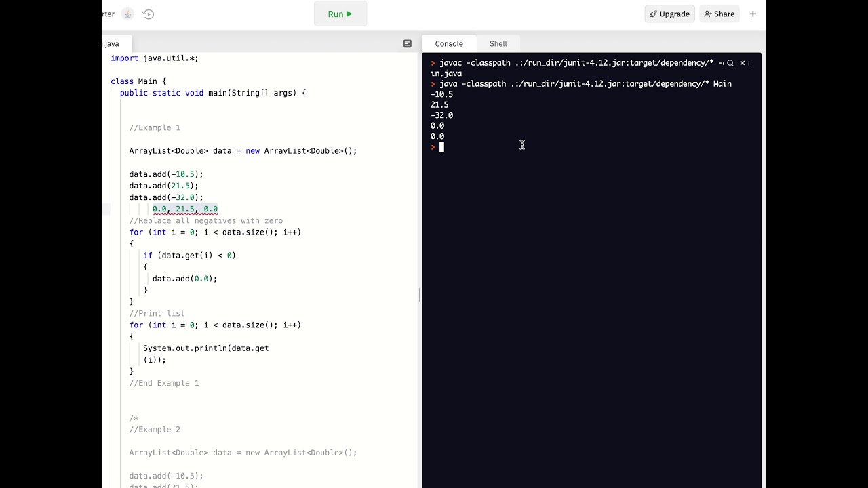868x488 pixels.
Task: Open the version history clock icon
Action: (x=149, y=14)
